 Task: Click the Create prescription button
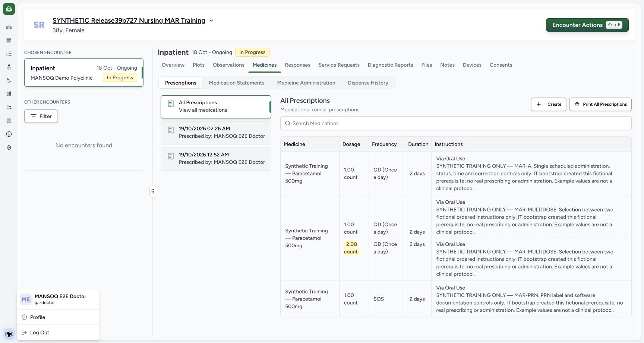[549, 104]
